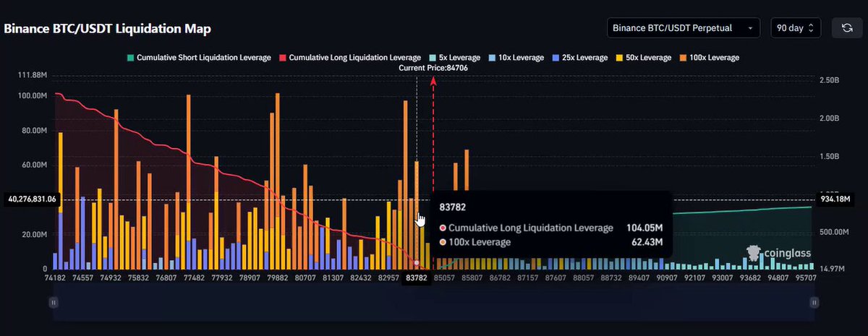Click the coinglass watermark logo
The image size is (868, 336).
click(778, 253)
